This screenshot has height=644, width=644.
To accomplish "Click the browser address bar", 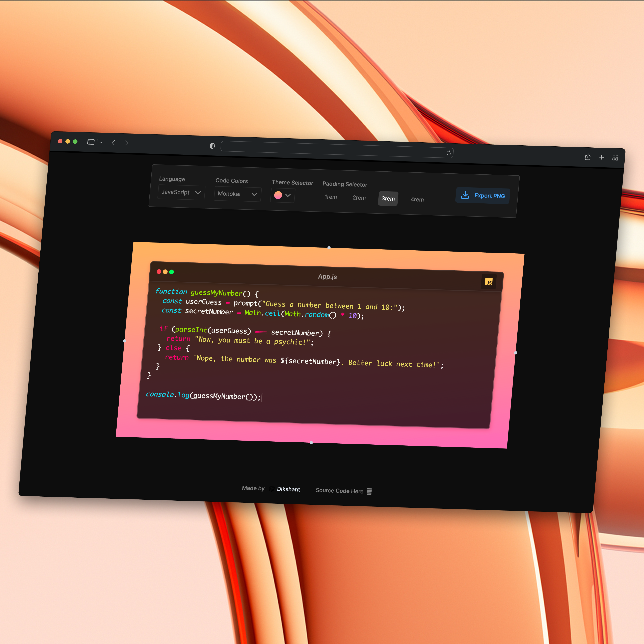I will click(337, 149).
